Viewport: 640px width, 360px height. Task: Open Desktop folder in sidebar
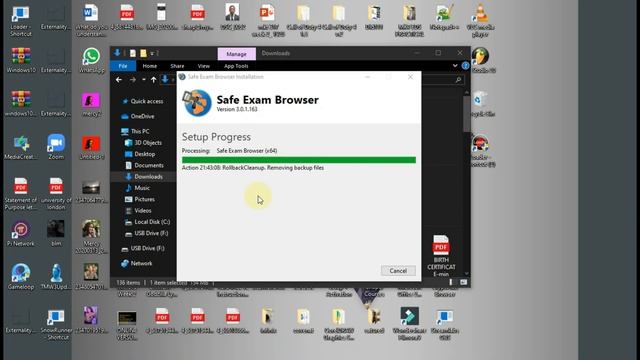point(140,154)
